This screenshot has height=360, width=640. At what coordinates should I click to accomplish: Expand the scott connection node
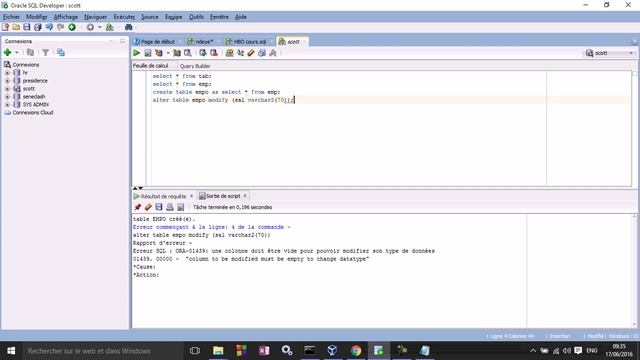point(7,89)
